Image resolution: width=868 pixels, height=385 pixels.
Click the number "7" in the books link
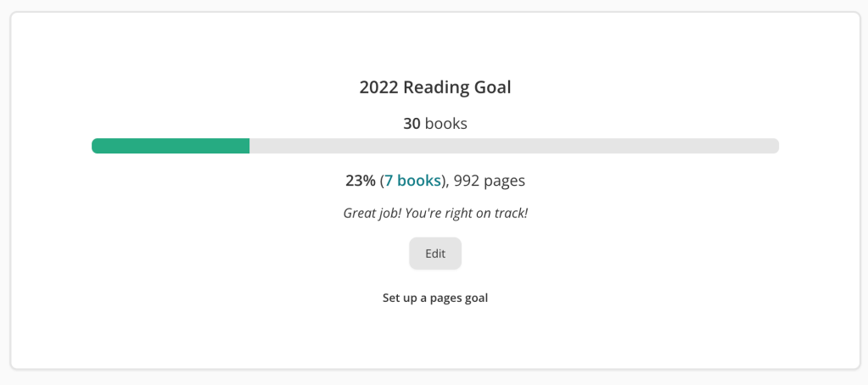click(x=389, y=181)
